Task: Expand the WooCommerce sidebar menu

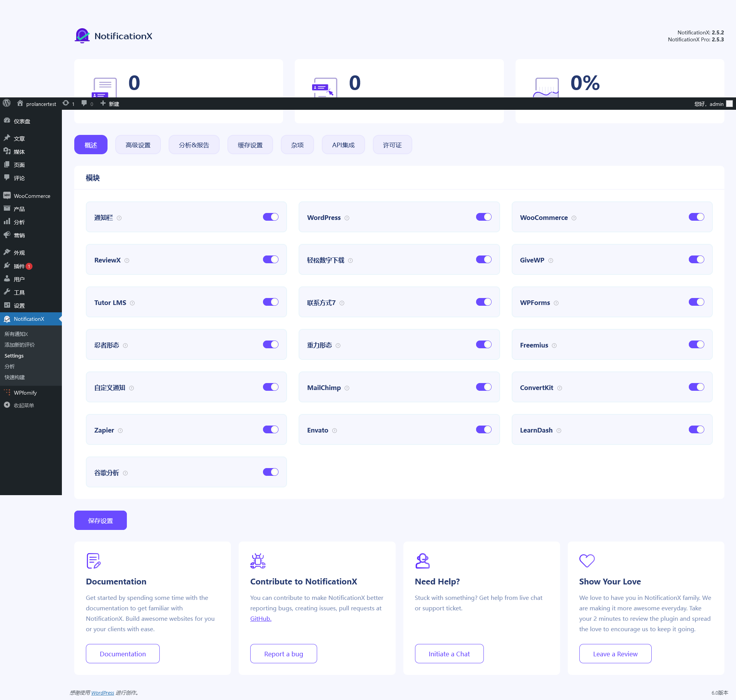Action: (32, 196)
